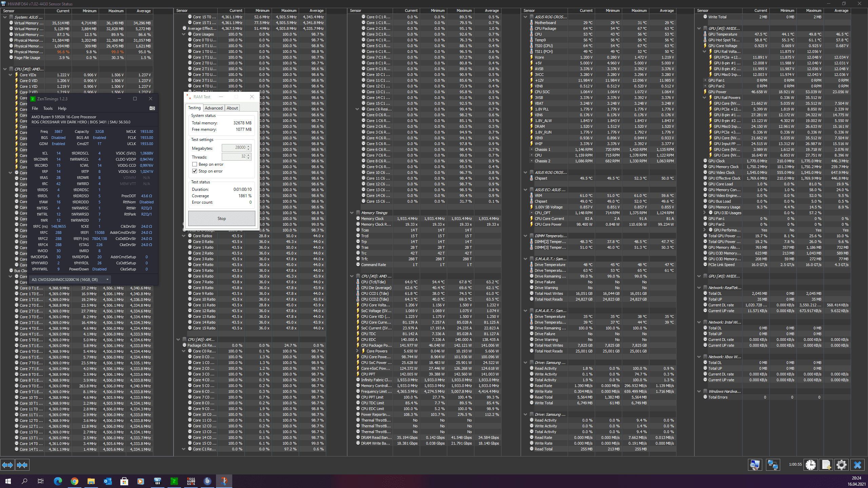Click HWiNFO expand columns arrows button

[x=7, y=465]
